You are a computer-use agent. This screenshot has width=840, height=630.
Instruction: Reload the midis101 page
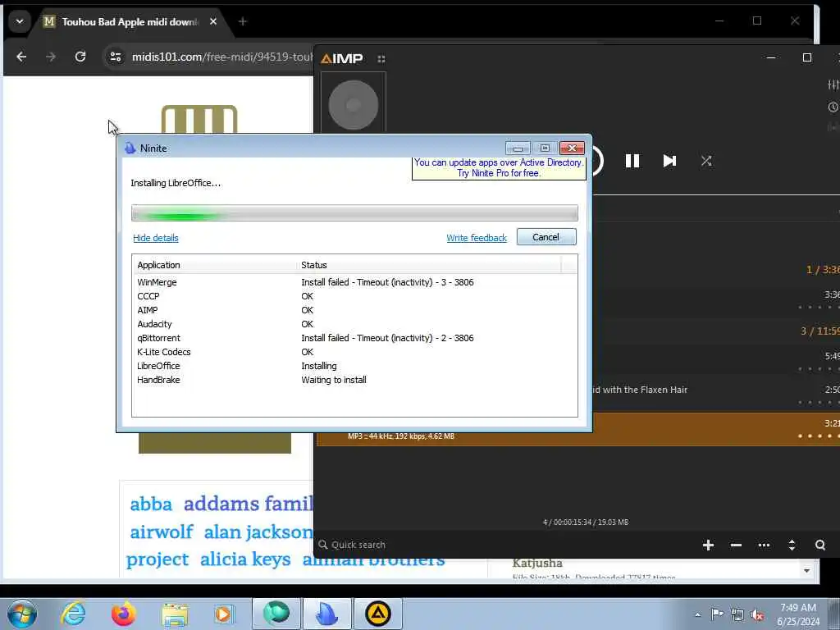[80, 57]
